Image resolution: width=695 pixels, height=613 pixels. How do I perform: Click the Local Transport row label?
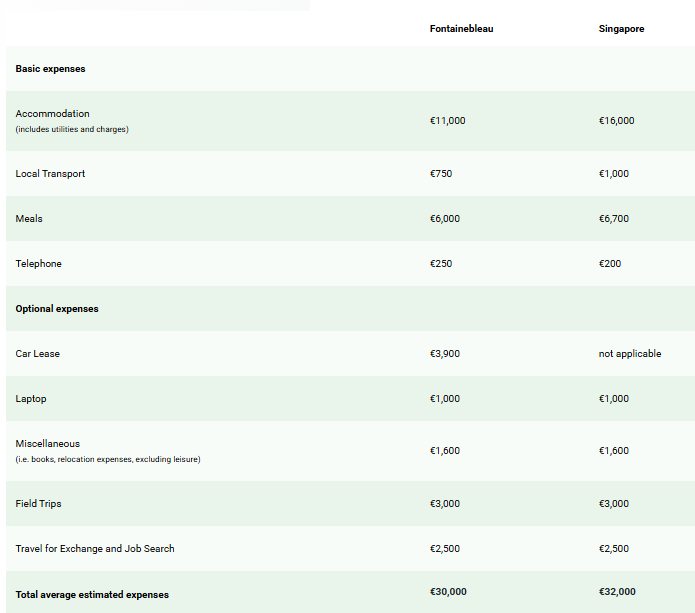(x=50, y=174)
